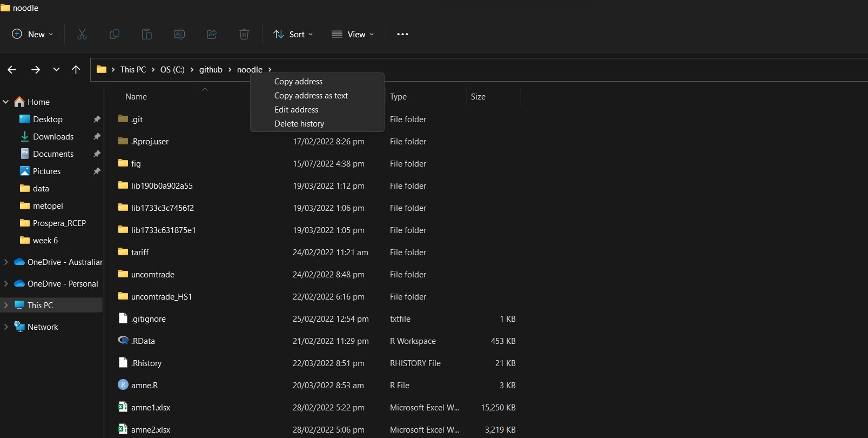Click the Rename icon in toolbar
Image resolution: width=868 pixels, height=438 pixels.
179,34
